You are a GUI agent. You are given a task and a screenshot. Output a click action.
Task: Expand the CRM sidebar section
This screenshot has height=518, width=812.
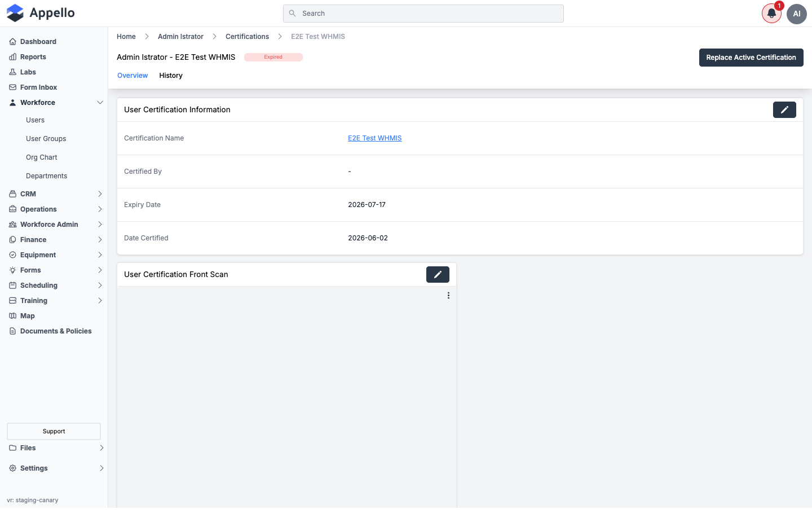[100, 194]
